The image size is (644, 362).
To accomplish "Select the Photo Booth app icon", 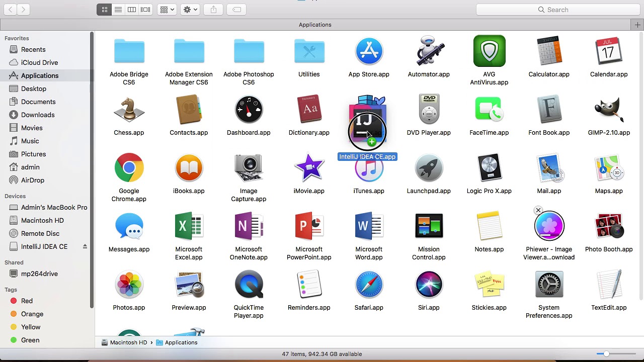I will [609, 226].
